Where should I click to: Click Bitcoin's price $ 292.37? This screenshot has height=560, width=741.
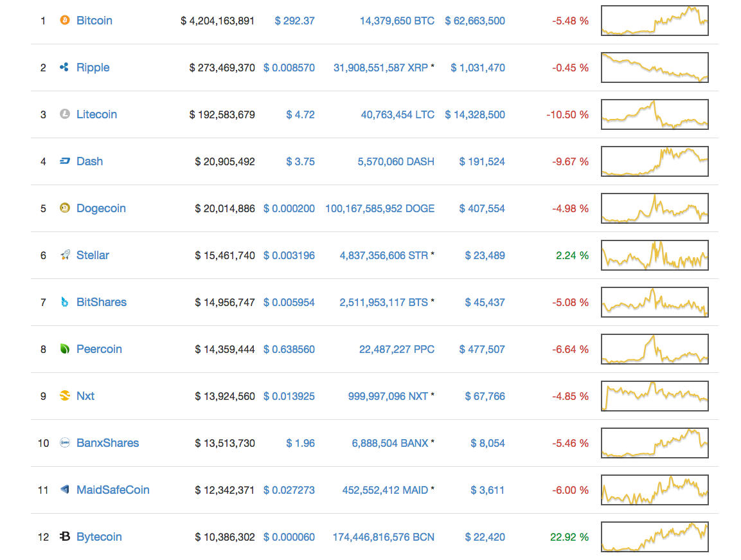pos(294,21)
